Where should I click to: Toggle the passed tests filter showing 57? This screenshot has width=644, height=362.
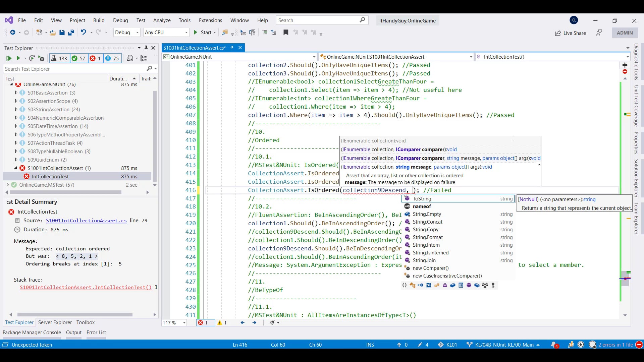click(x=78, y=58)
